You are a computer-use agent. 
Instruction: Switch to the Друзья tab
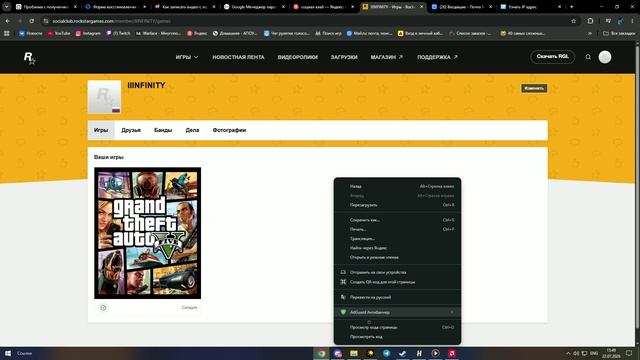click(x=131, y=130)
